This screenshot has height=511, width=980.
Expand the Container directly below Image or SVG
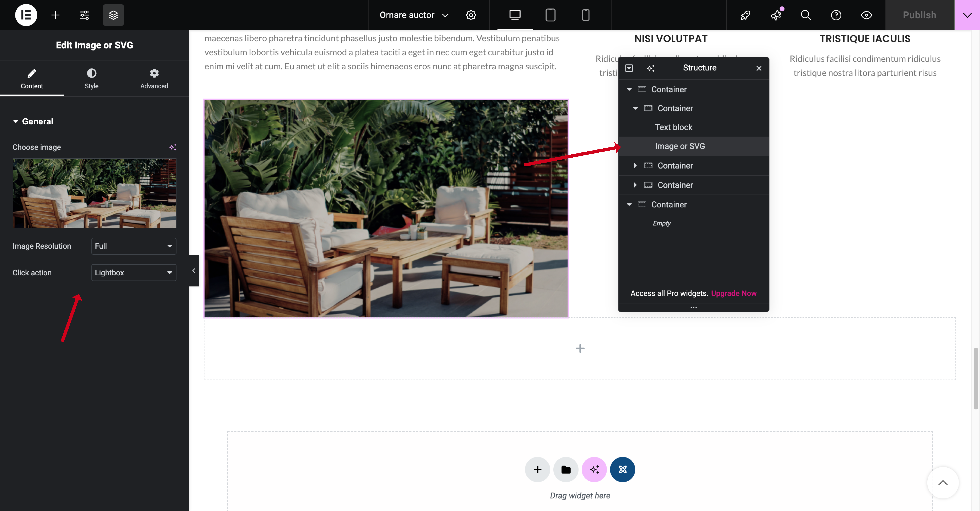(635, 166)
